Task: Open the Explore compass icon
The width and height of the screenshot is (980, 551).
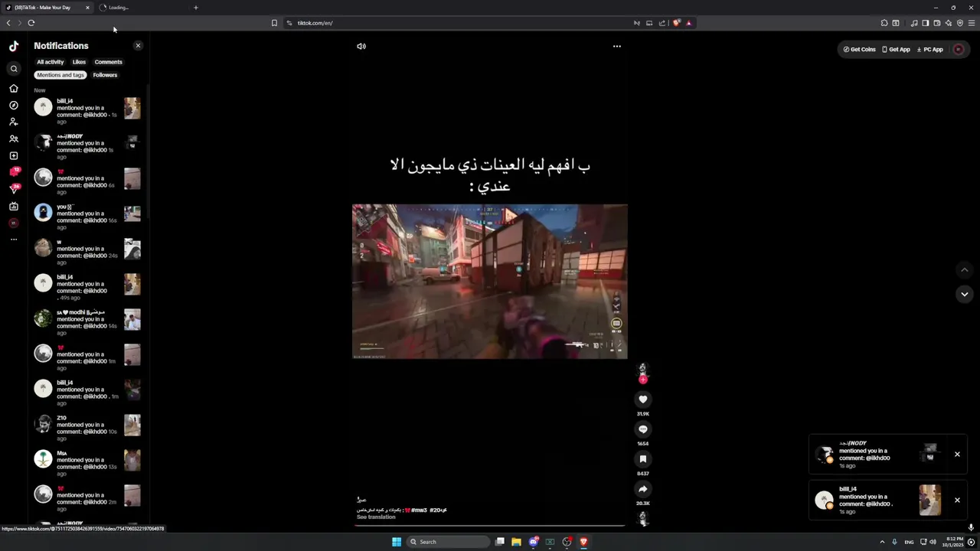Action: [14, 106]
